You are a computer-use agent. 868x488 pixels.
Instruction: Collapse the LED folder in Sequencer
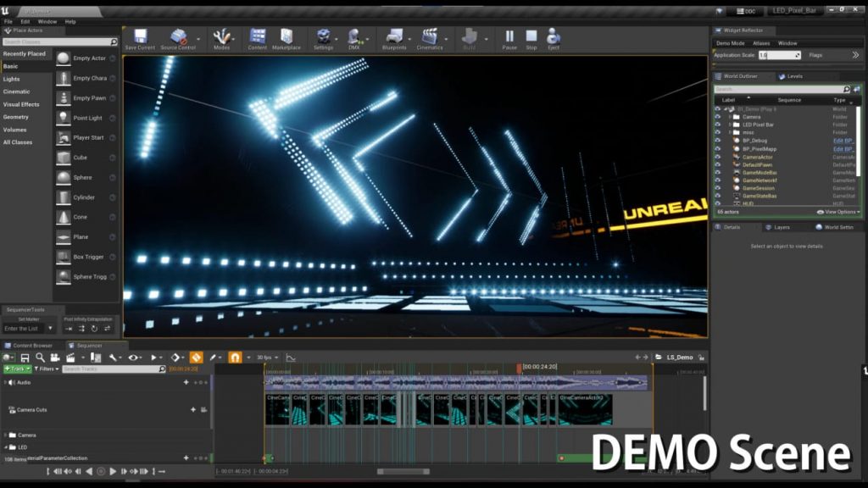[x=6, y=447]
